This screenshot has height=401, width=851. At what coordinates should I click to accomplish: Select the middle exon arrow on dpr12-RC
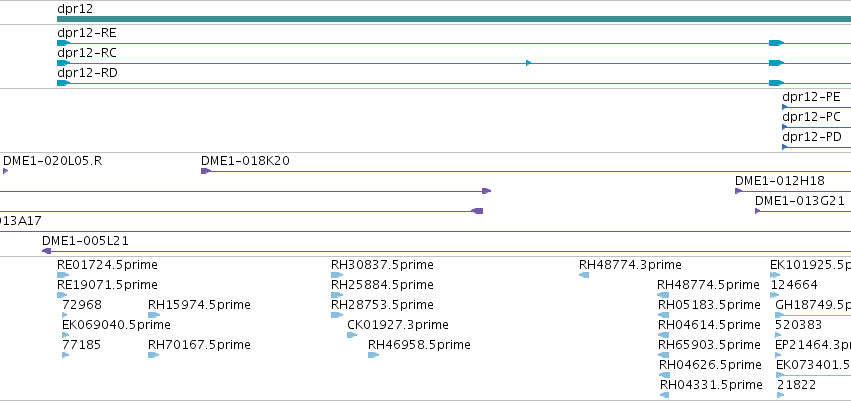[529, 63]
